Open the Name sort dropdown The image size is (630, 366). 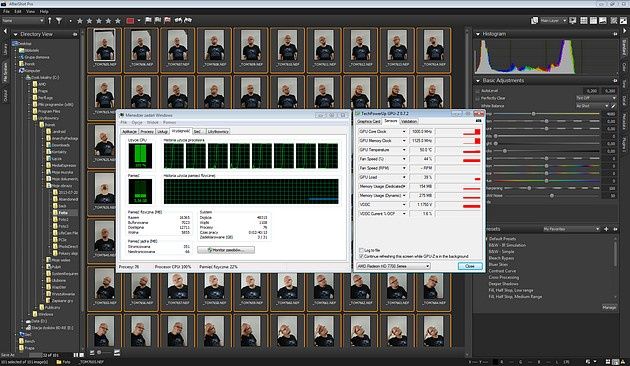tap(22, 20)
